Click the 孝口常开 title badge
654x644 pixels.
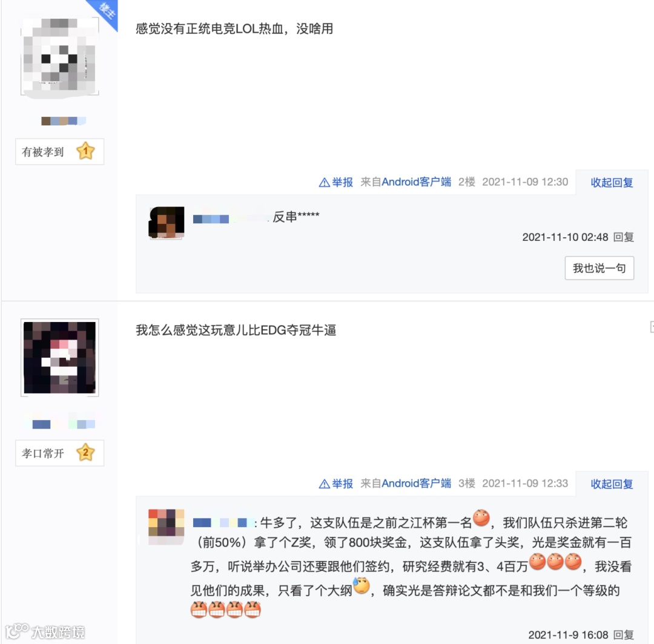coord(59,453)
